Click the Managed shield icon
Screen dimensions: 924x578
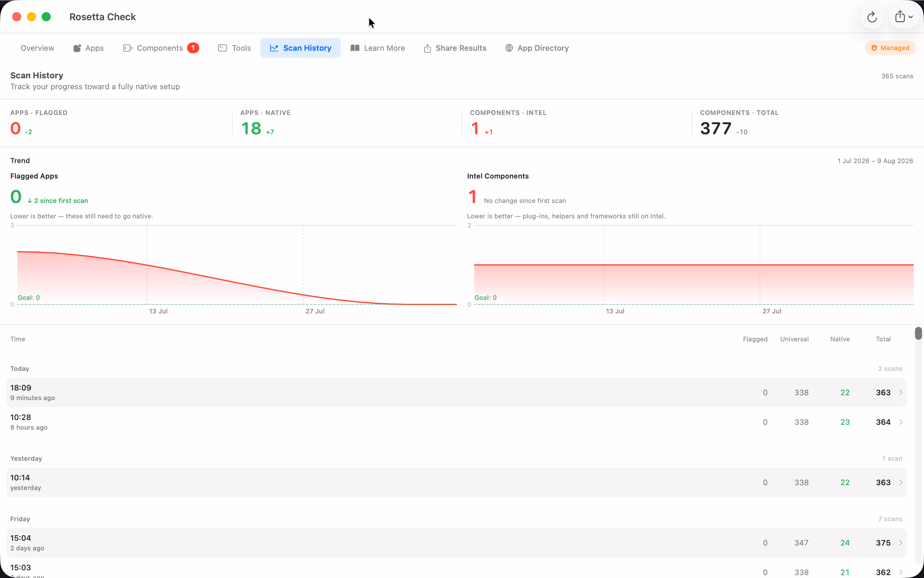[x=874, y=48]
